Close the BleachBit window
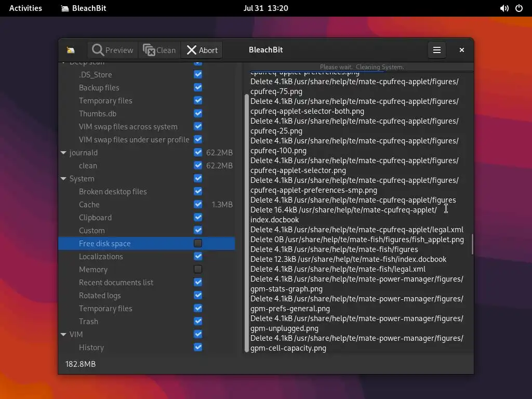532x399 pixels. click(x=461, y=50)
